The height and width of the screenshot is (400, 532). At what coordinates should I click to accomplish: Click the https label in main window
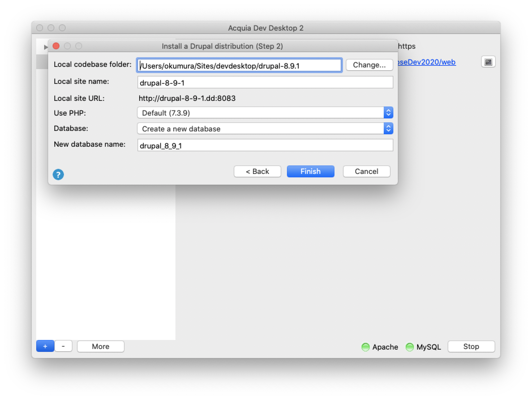pos(407,46)
